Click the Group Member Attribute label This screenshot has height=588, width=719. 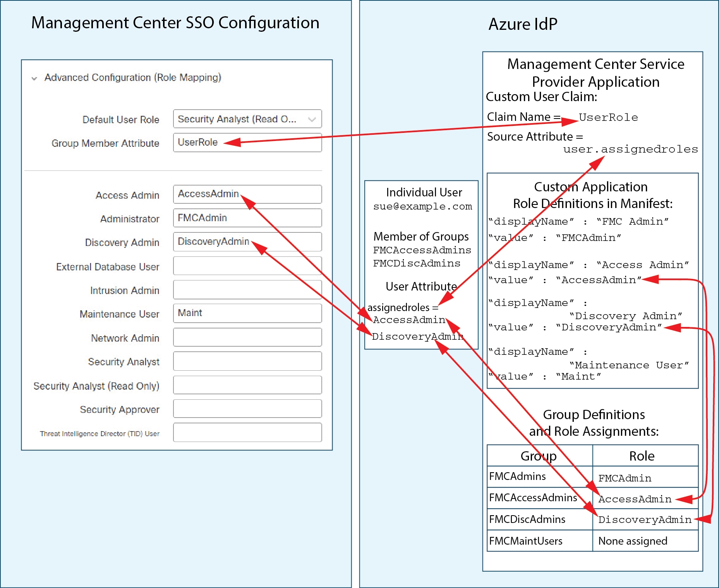pos(105,143)
